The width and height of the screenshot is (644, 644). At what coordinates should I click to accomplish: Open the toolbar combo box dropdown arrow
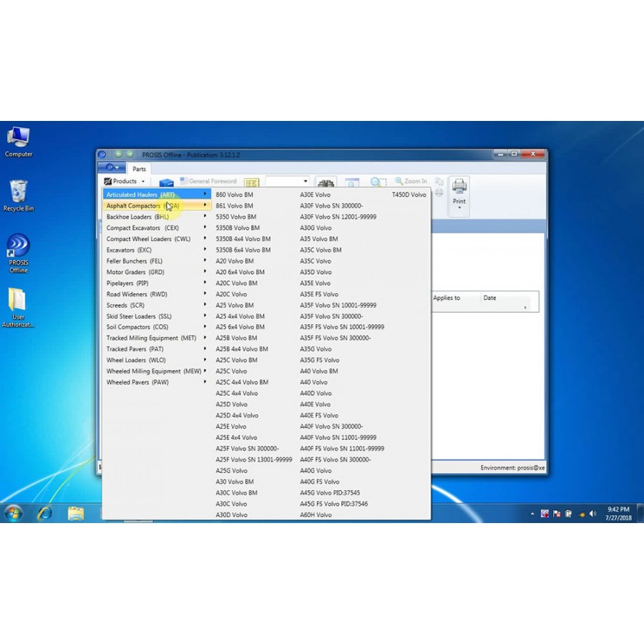305,181
